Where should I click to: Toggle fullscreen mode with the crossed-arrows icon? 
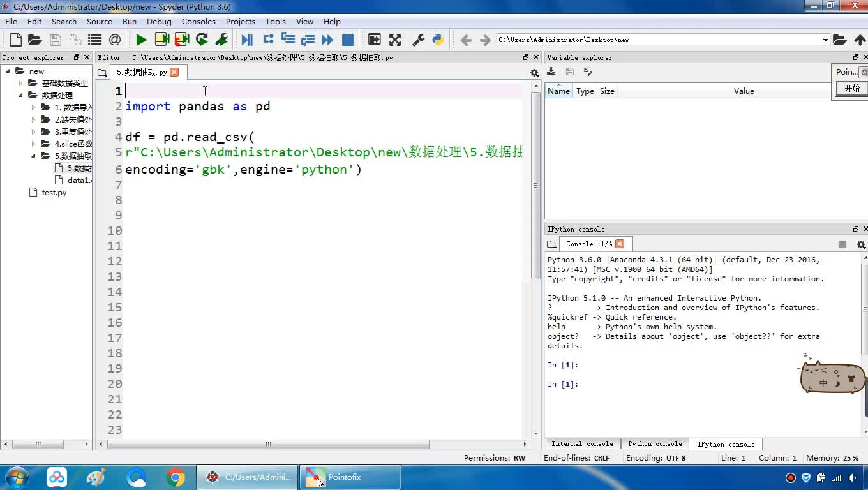(395, 40)
